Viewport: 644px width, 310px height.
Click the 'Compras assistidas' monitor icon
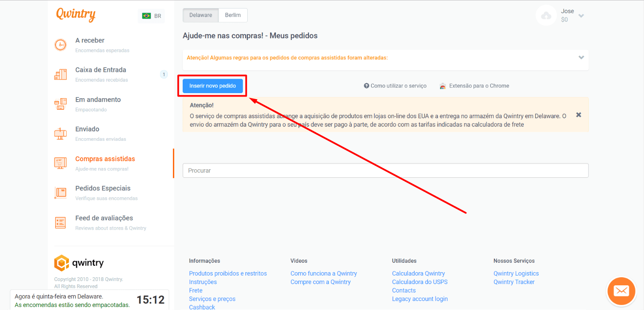click(61, 163)
